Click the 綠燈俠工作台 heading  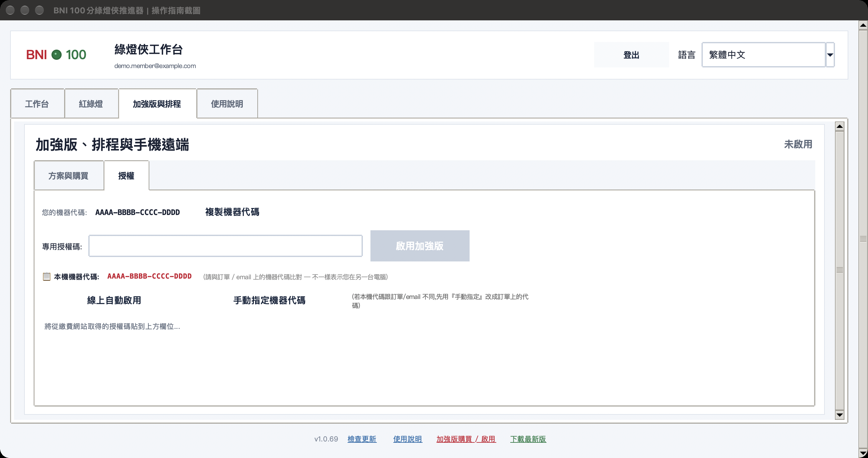pos(149,50)
